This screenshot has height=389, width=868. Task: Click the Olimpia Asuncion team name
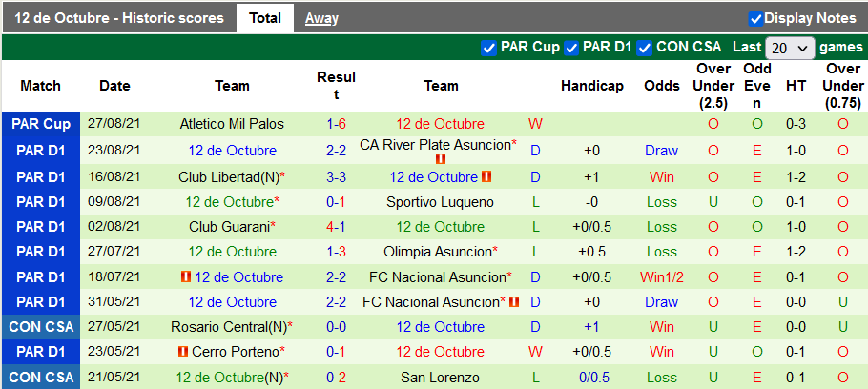[438, 252]
